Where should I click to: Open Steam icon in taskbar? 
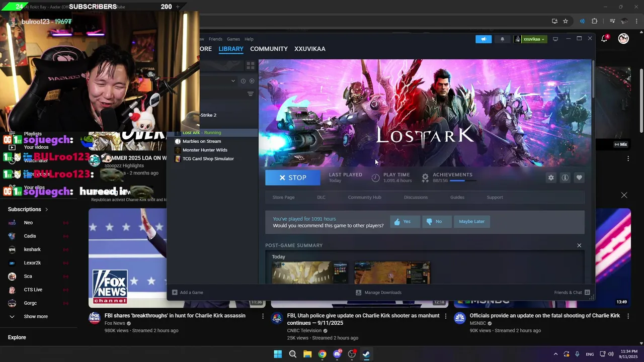point(366,354)
